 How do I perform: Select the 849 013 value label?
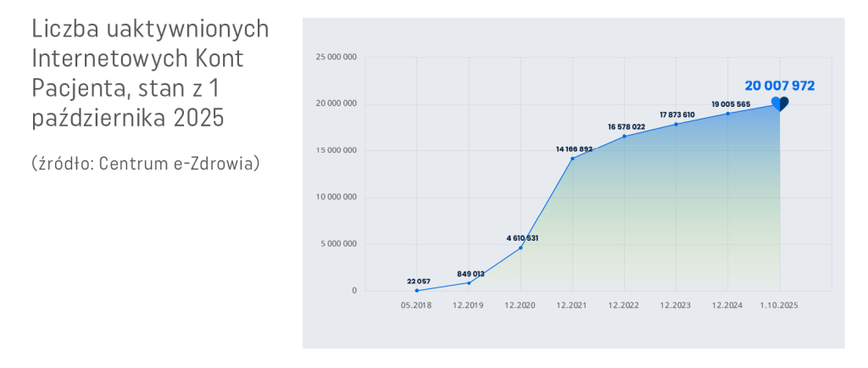(x=470, y=273)
